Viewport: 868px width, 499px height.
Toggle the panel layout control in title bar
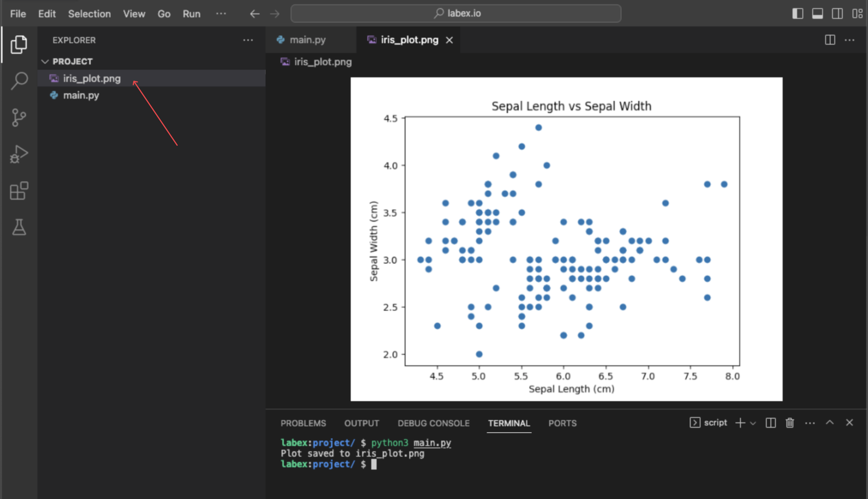click(817, 13)
